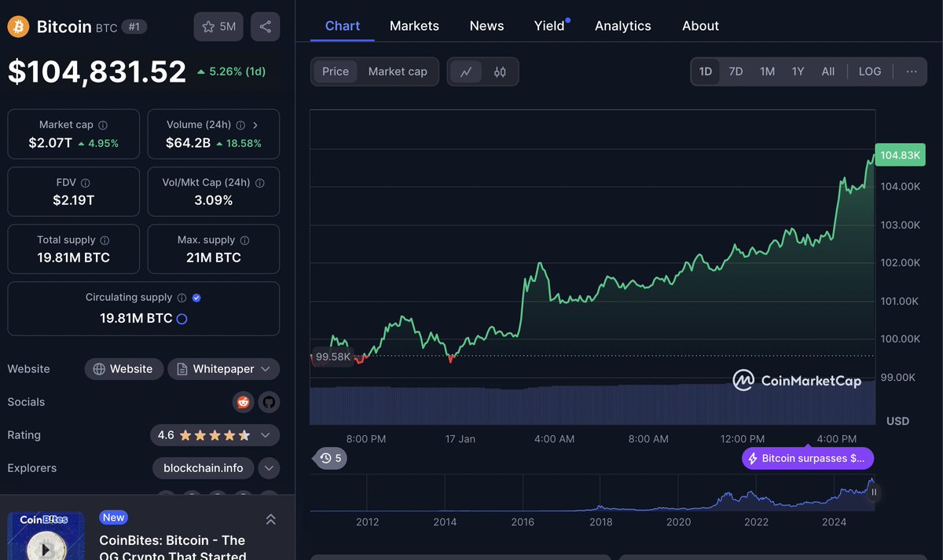The image size is (943, 560).
Task: Open Max. supply info icon
Action: coord(244,240)
